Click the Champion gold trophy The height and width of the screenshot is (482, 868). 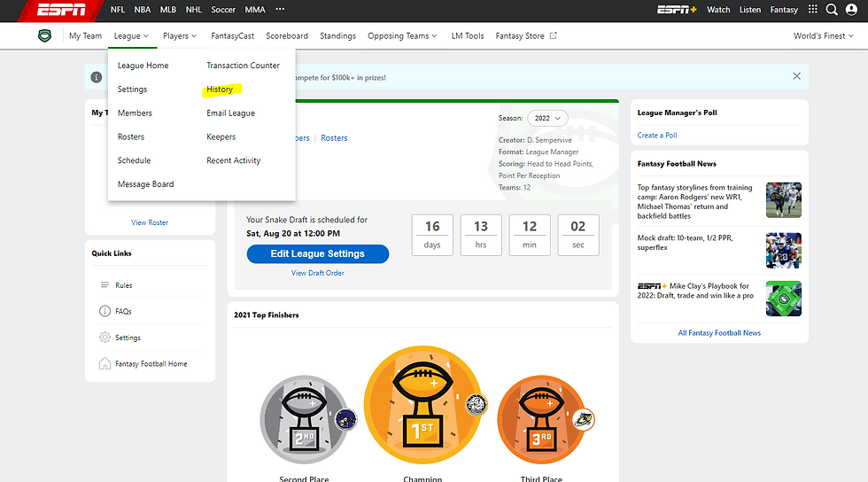(423, 405)
